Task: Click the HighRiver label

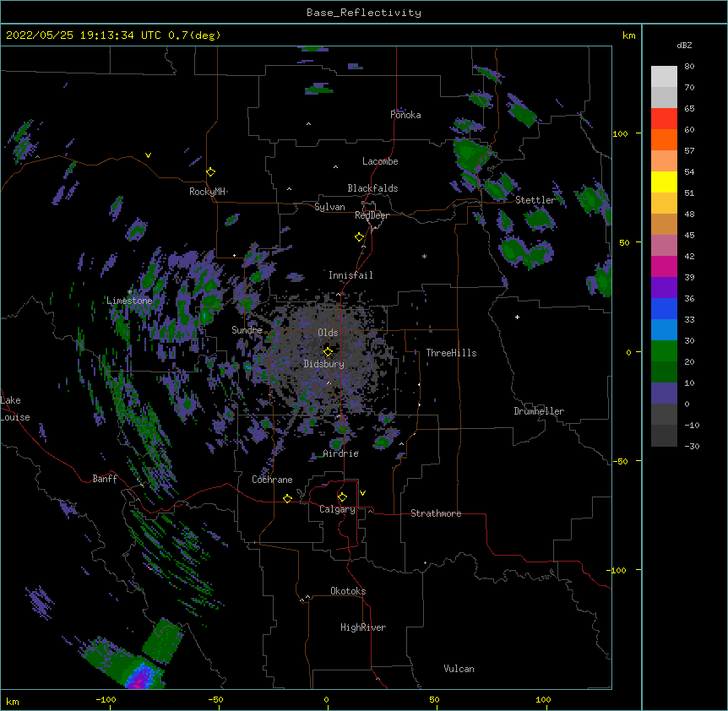Action: [x=363, y=627]
